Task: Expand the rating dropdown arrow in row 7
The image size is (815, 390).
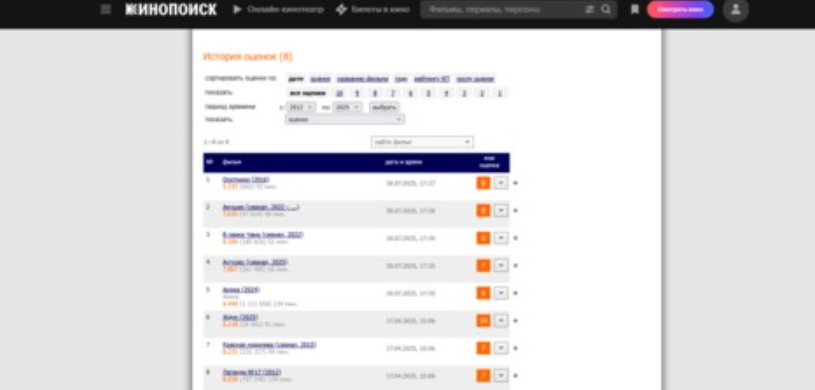Action: [501, 348]
